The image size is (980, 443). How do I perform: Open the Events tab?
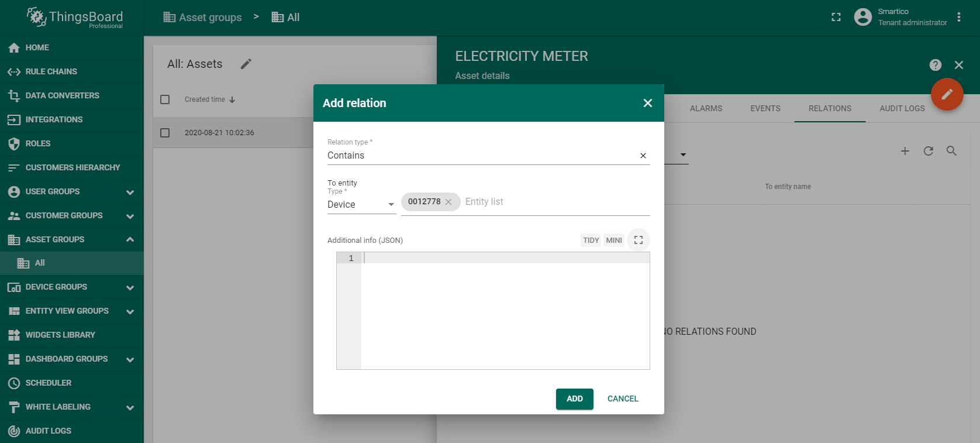(x=765, y=108)
